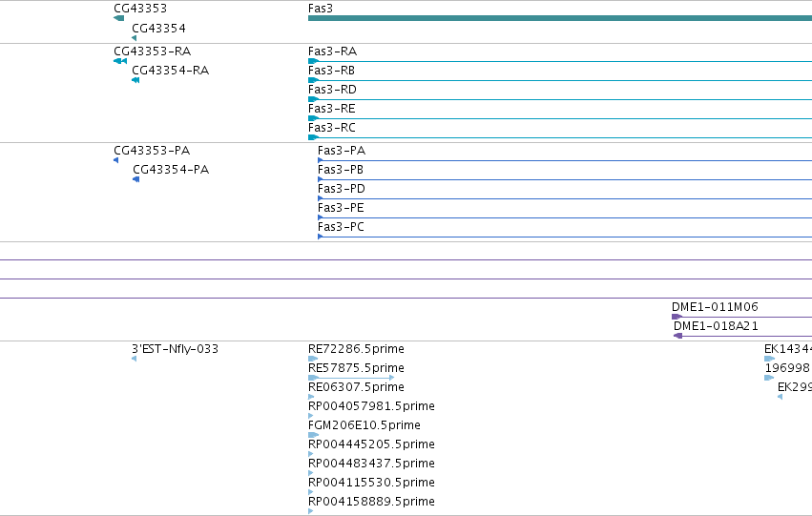The image size is (812, 516).
Task: Click the CG43353 gene arrow glyph
Action: (x=118, y=18)
